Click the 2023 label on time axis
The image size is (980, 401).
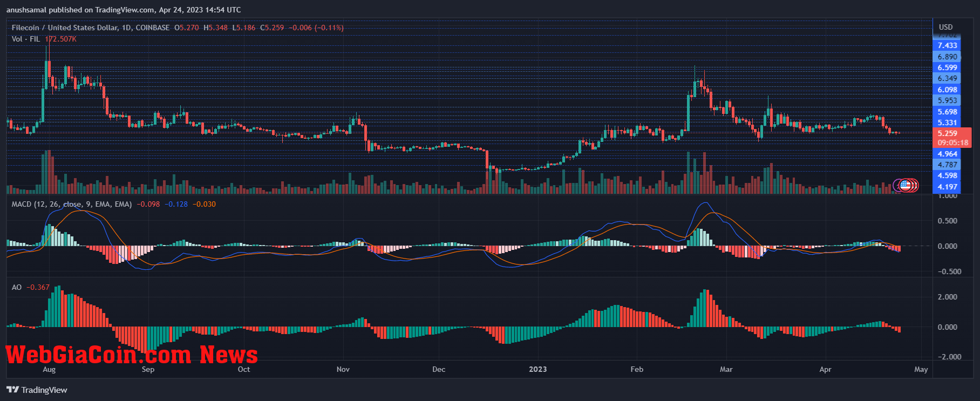tap(537, 369)
